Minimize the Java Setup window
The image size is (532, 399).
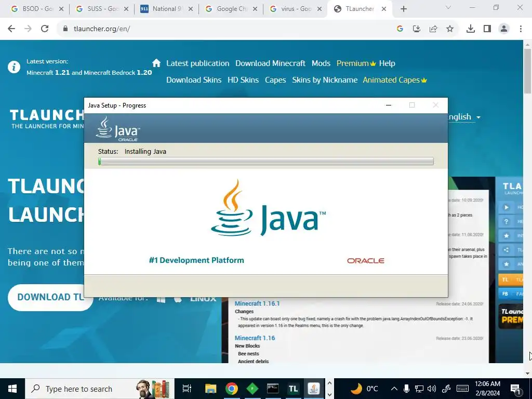[389, 105]
